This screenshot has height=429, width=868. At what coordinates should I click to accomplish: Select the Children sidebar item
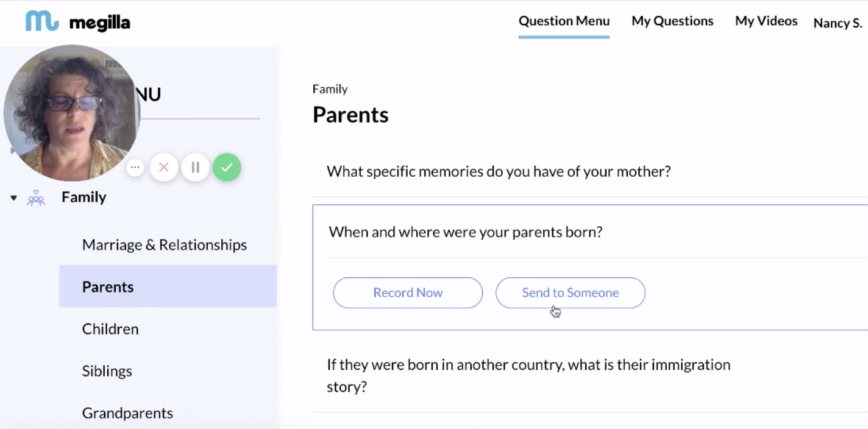(110, 329)
